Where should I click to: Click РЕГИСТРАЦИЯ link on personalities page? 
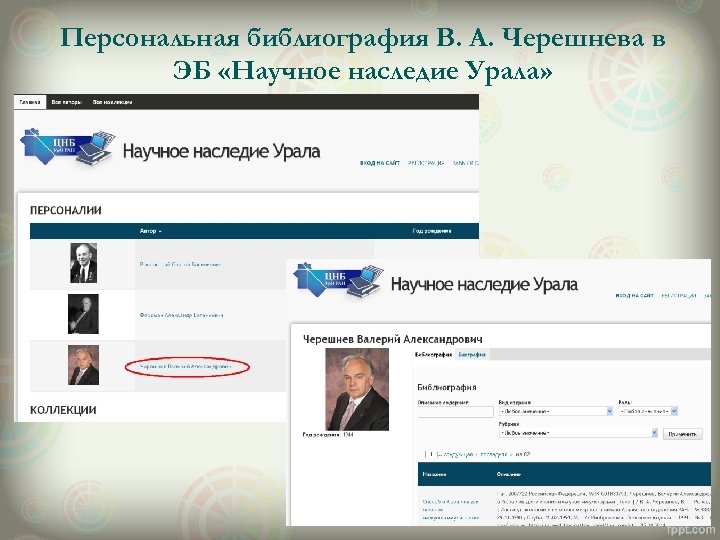[426, 163]
